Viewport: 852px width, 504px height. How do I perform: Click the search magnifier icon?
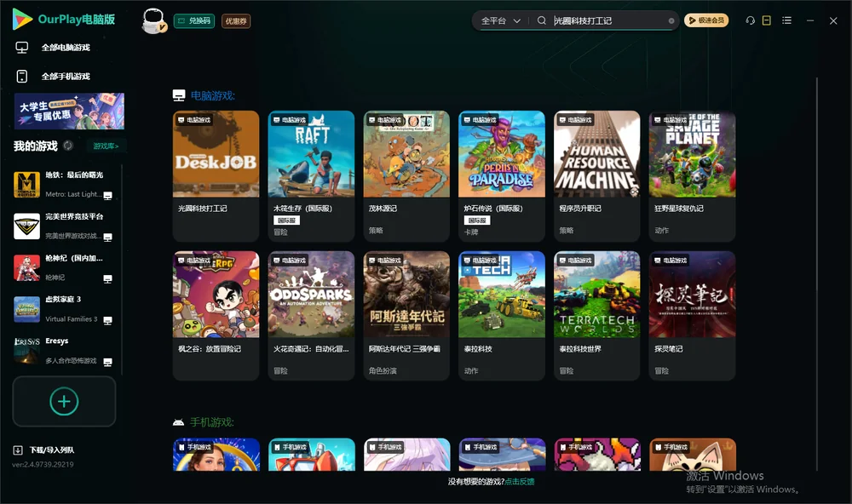click(541, 20)
